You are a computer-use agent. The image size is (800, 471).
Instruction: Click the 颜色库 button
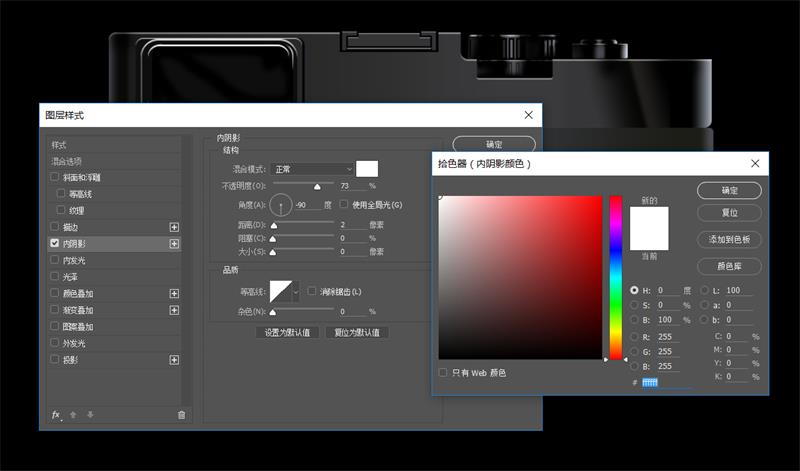point(729,266)
